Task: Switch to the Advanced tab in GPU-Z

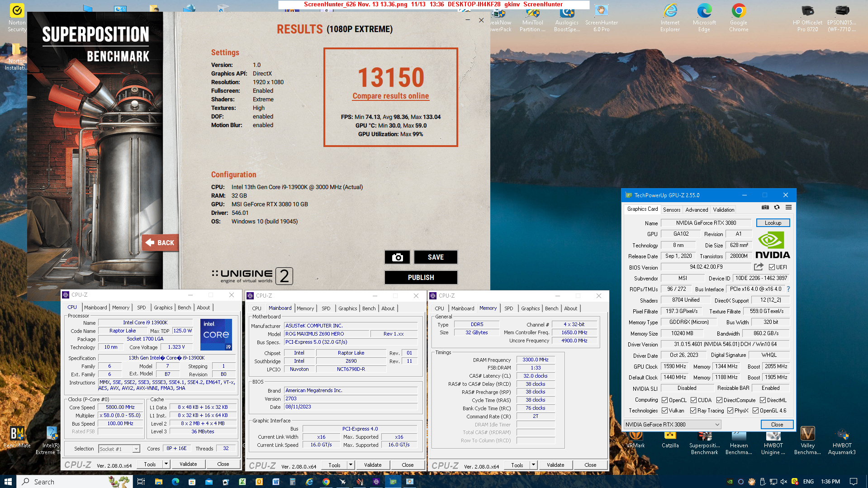Action: [x=697, y=209]
